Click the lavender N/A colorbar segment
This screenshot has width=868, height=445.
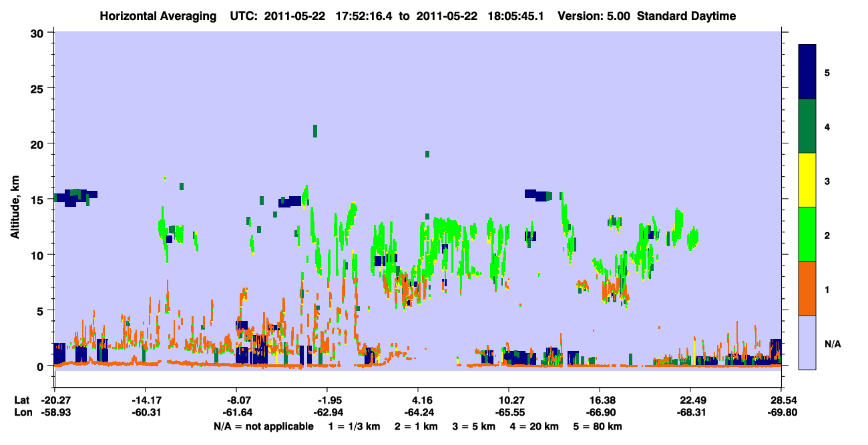pos(807,342)
